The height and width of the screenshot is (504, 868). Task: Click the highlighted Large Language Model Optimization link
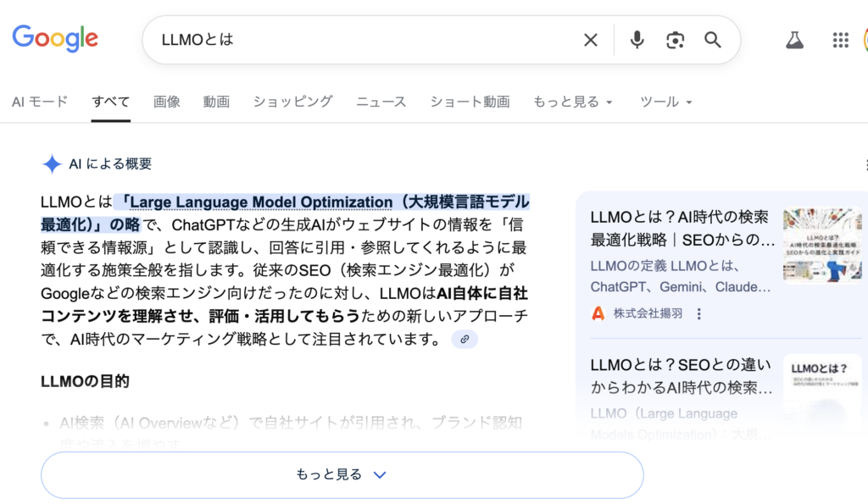tap(322, 202)
